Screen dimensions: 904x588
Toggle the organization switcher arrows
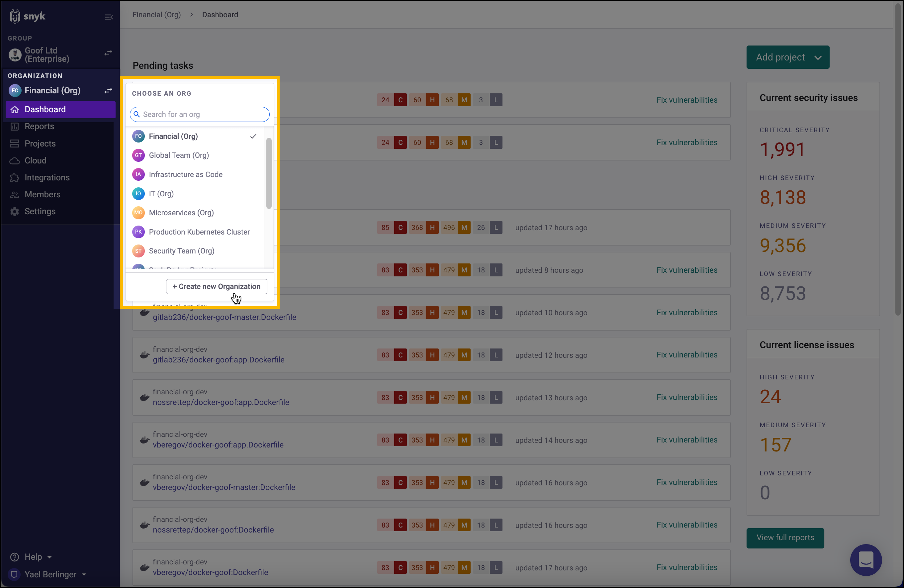108,90
